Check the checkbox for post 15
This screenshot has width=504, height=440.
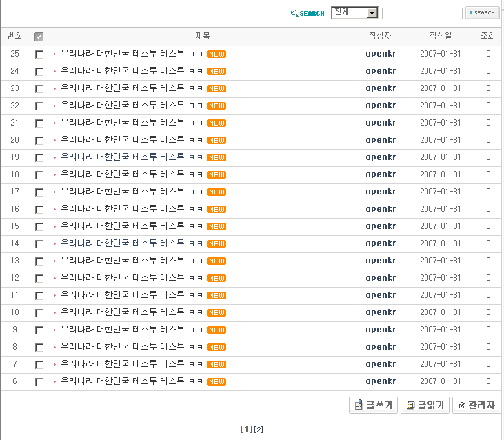[x=39, y=227]
